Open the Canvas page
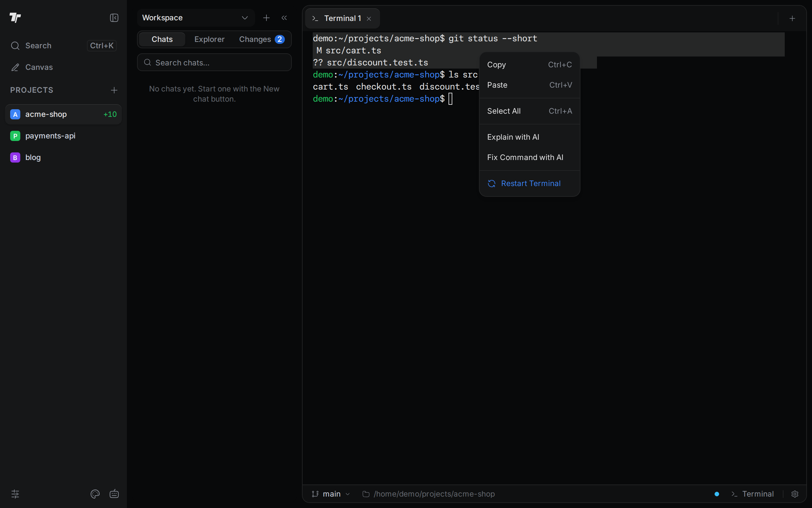Screen dimensions: 812x508 pyautogui.click(x=63, y=67)
